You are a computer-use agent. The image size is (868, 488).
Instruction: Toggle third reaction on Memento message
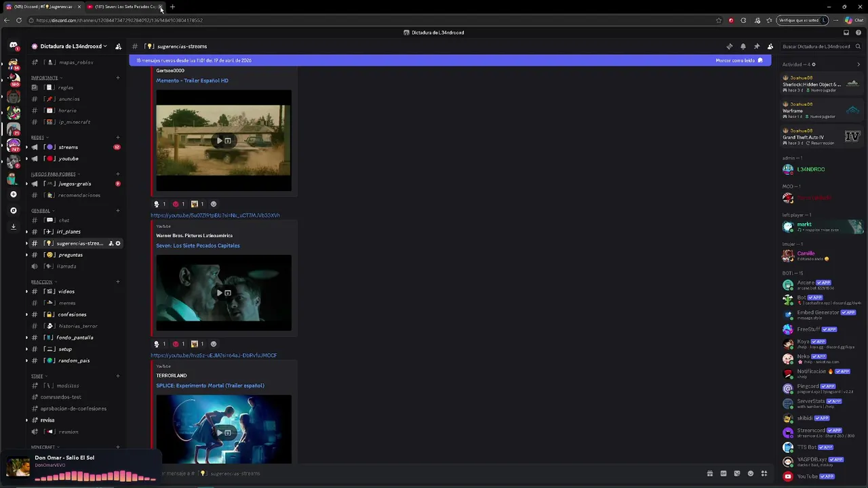198,204
